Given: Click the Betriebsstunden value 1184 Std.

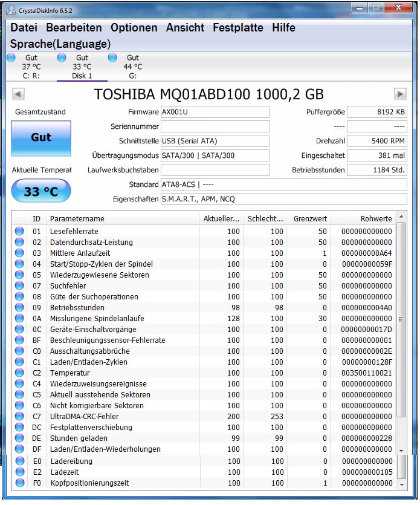Looking at the screenshot, I should pyautogui.click(x=377, y=170).
